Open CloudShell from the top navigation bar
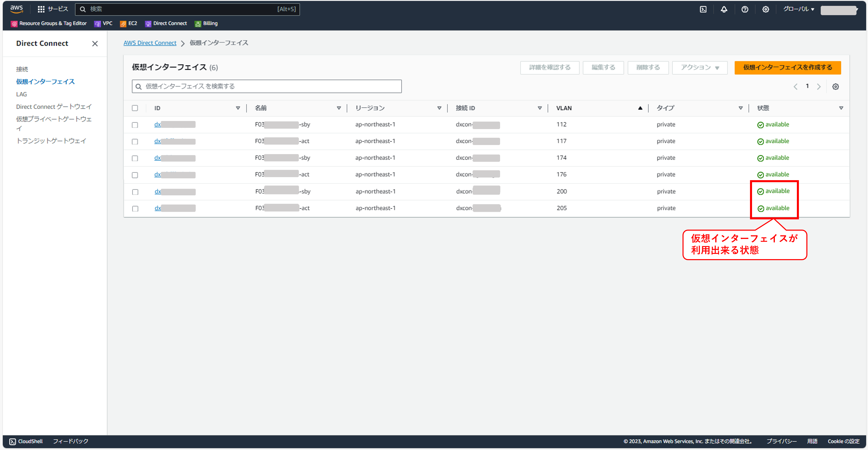 [703, 9]
